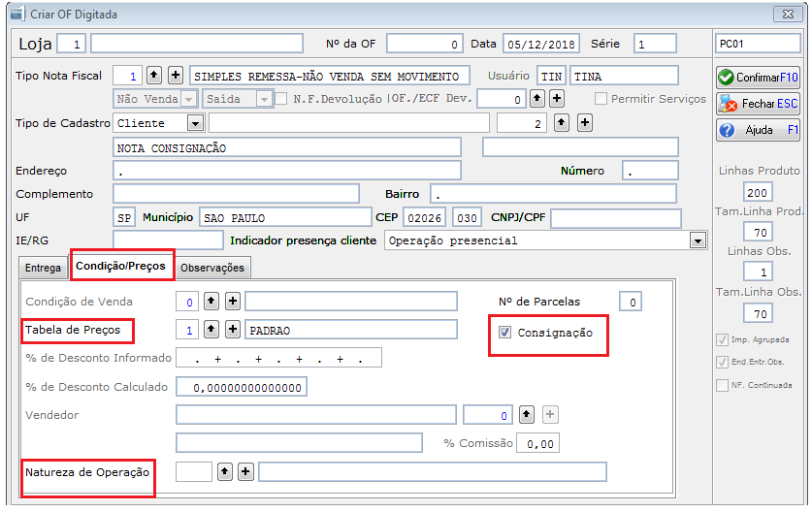Click the Número field

click(x=650, y=171)
